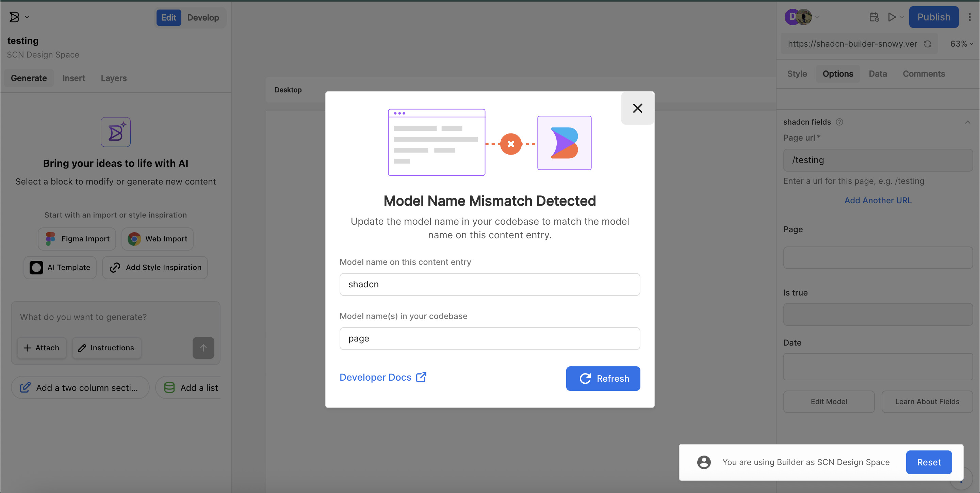980x493 pixels.
Task: Click the user account icon in the notification
Action: 703,462
